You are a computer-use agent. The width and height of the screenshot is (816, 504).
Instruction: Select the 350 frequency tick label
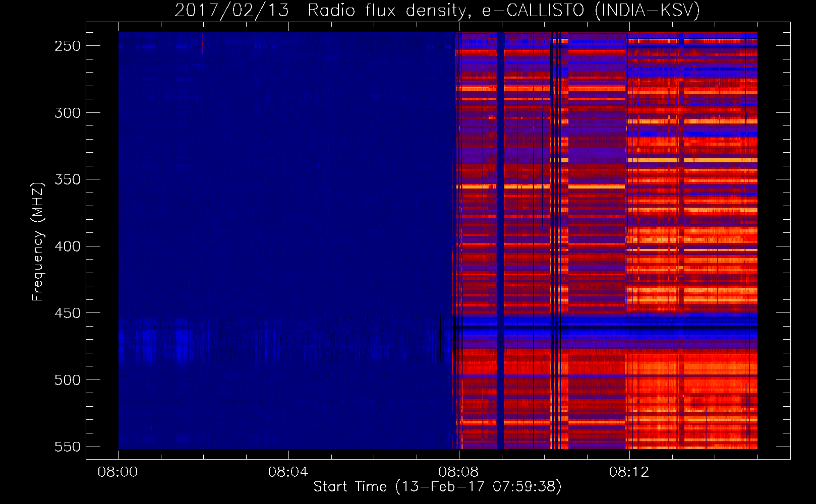pyautogui.click(x=68, y=179)
